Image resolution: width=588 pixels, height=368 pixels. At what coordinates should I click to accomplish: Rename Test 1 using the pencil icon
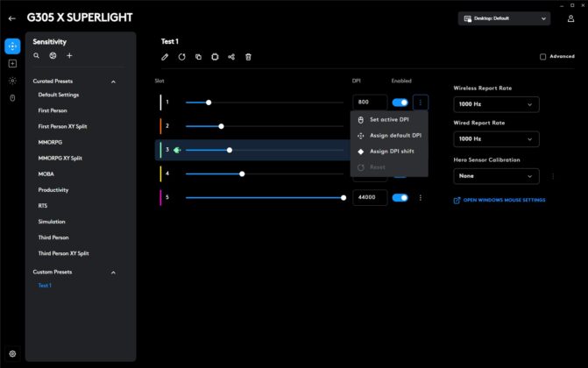(165, 57)
